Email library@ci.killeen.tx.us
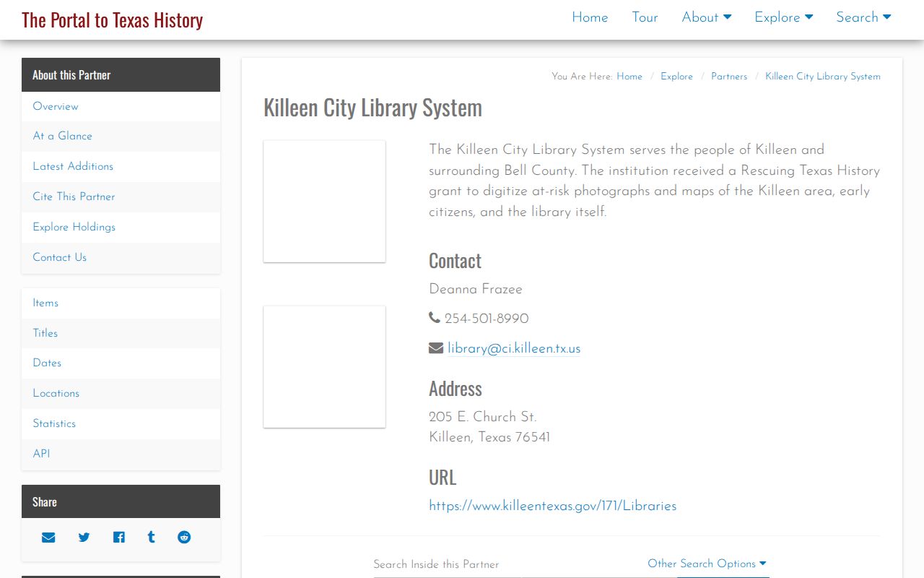Image resolution: width=924 pixels, height=578 pixels. pos(514,348)
